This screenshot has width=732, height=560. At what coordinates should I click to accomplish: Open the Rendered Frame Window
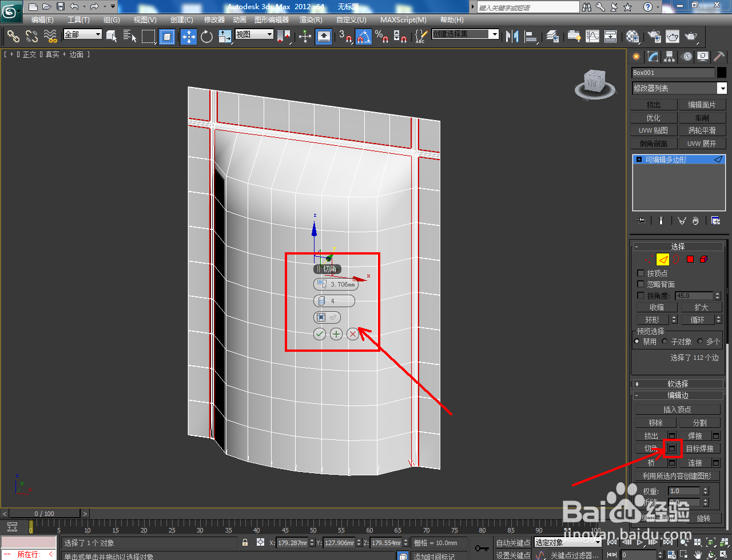click(x=673, y=37)
